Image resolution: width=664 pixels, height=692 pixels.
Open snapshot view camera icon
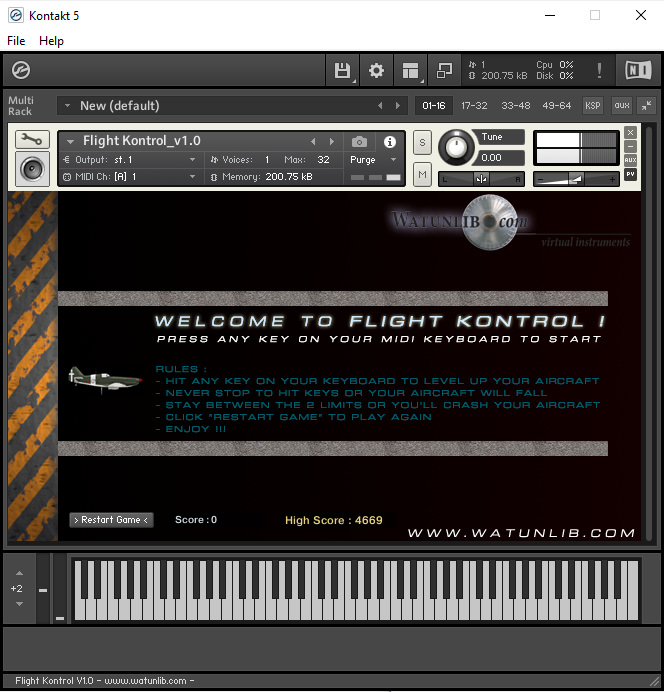[359, 142]
